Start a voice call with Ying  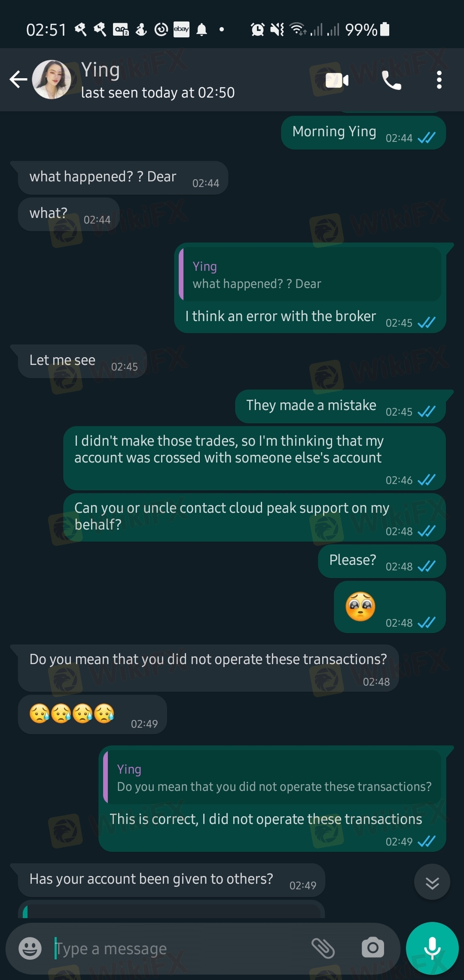click(x=391, y=80)
